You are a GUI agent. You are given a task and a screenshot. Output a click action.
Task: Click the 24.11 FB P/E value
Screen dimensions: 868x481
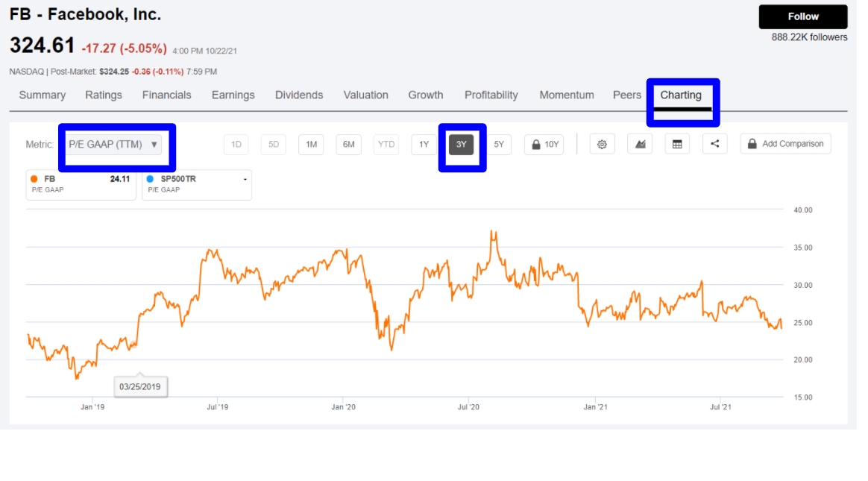click(119, 179)
